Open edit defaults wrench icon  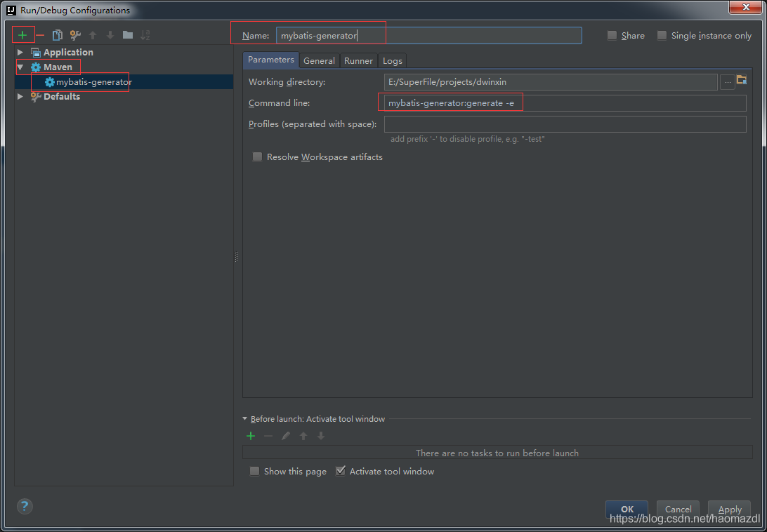[x=75, y=35]
